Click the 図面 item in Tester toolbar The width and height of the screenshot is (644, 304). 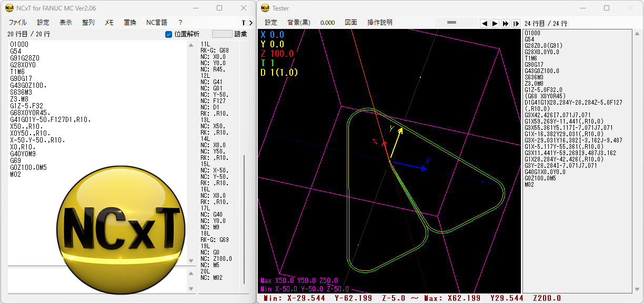(351, 23)
